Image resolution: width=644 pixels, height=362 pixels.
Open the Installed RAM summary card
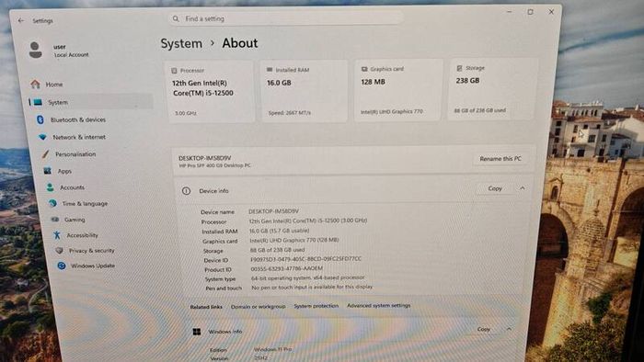tap(304, 91)
